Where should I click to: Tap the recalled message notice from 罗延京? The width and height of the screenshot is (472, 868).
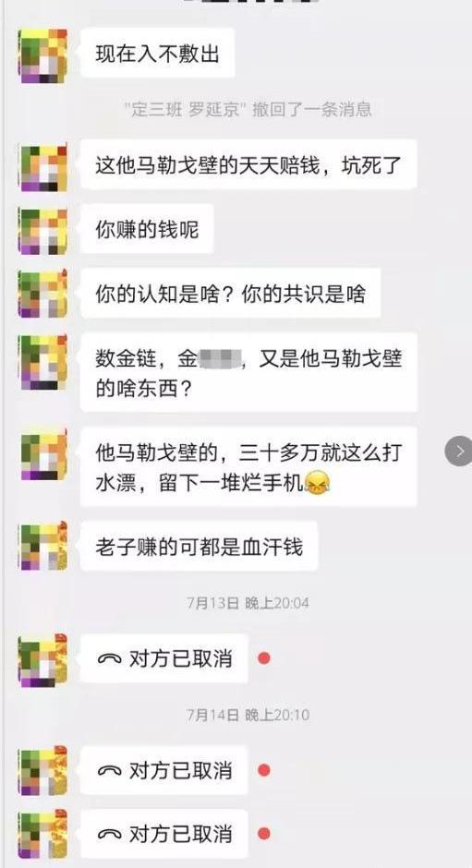[248, 109]
